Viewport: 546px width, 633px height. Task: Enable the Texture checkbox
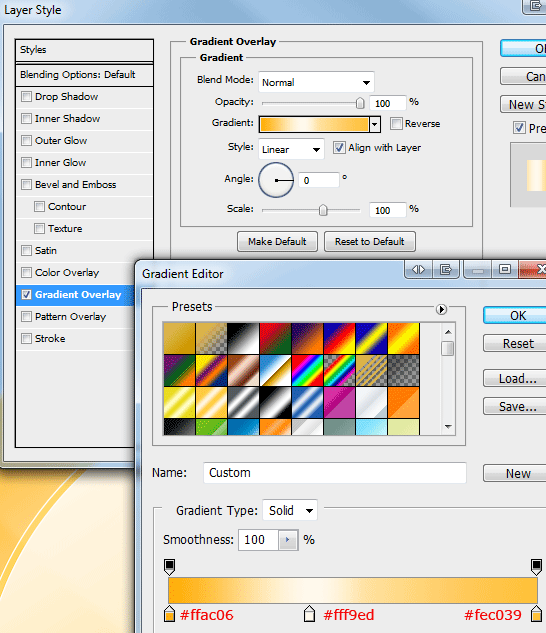pos(39,228)
